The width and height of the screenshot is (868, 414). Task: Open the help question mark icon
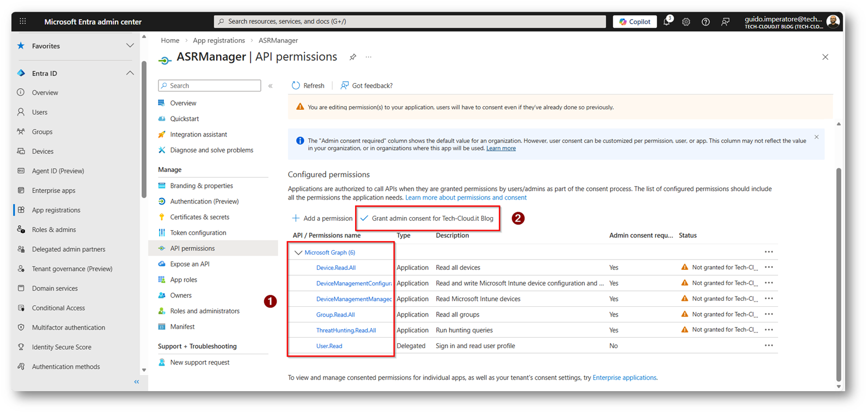tap(706, 22)
